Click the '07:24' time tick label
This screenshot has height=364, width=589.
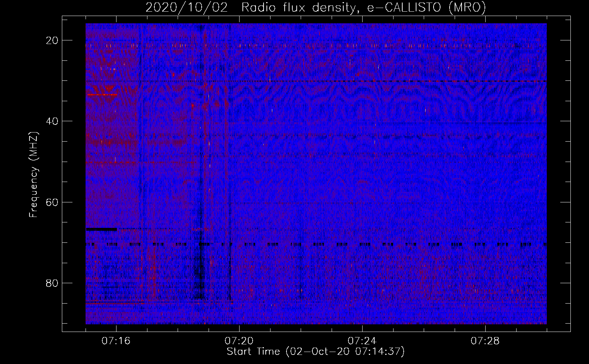(362, 341)
